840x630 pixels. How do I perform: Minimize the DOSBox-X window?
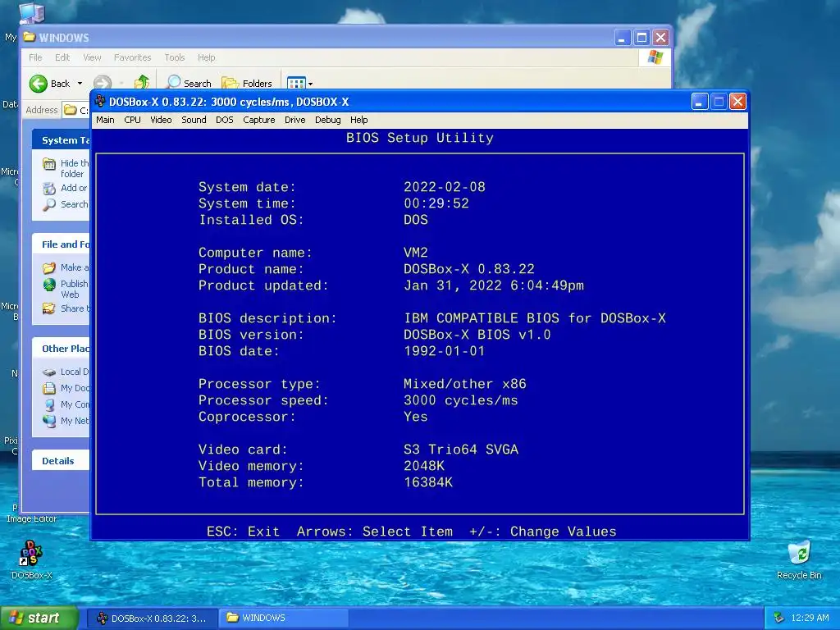pos(700,101)
